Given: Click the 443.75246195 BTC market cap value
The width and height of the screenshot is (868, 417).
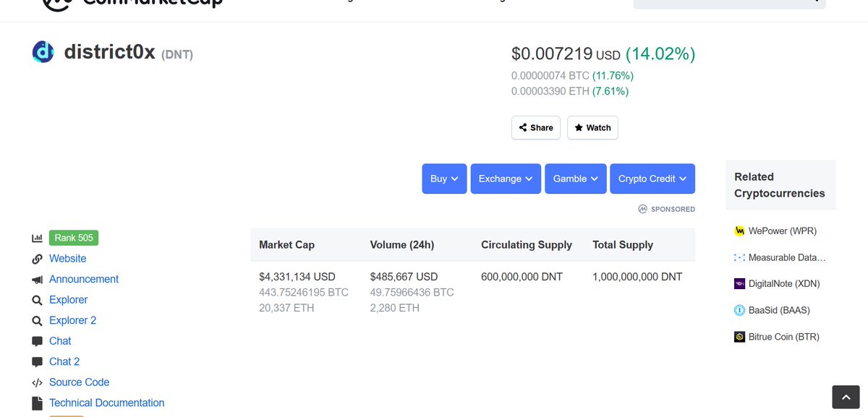Looking at the screenshot, I should (x=304, y=293).
